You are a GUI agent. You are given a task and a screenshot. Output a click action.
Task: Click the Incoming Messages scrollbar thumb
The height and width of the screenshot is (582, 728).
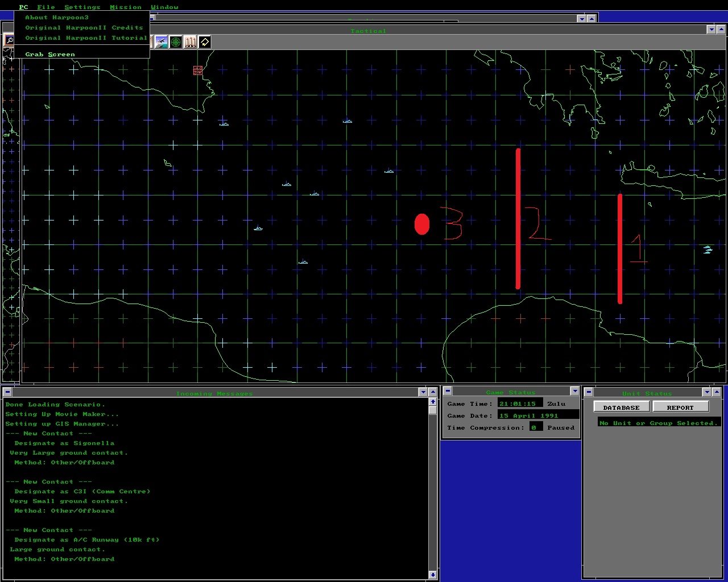(432, 410)
